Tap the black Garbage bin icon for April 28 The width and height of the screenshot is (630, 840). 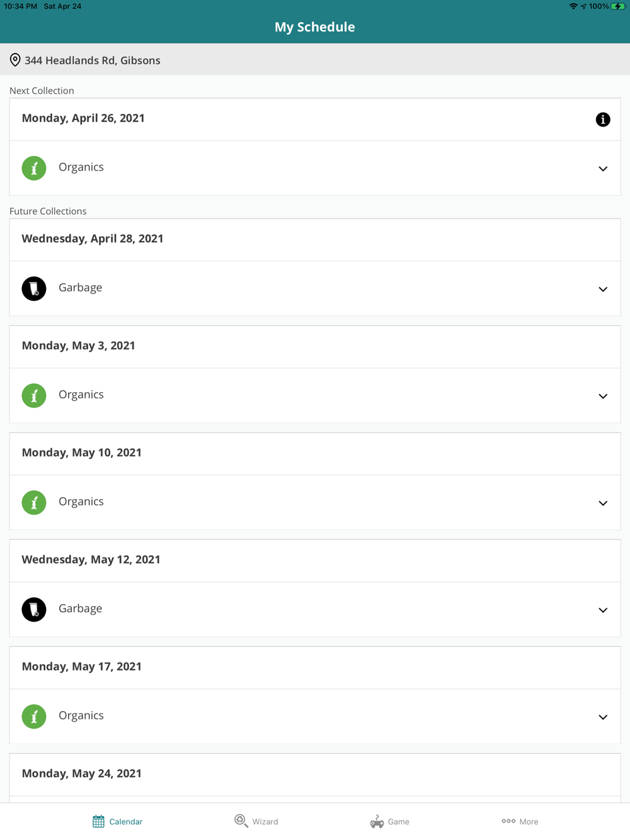coord(34,288)
